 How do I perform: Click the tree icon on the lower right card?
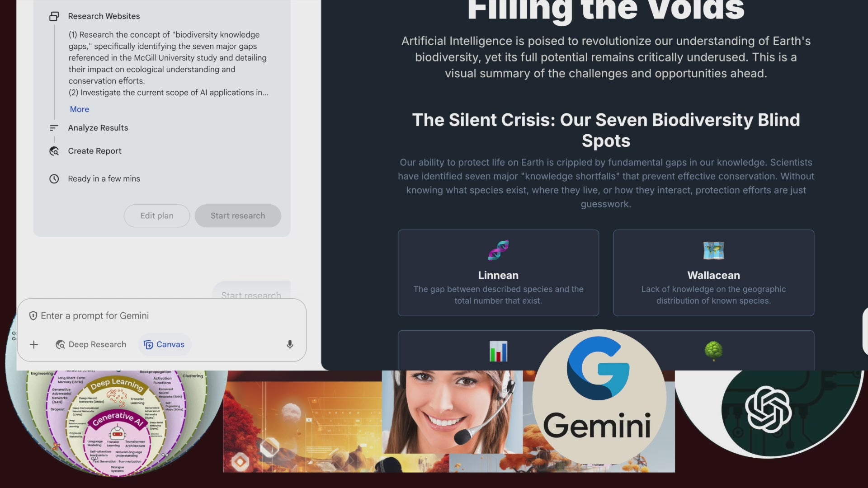pyautogui.click(x=713, y=351)
